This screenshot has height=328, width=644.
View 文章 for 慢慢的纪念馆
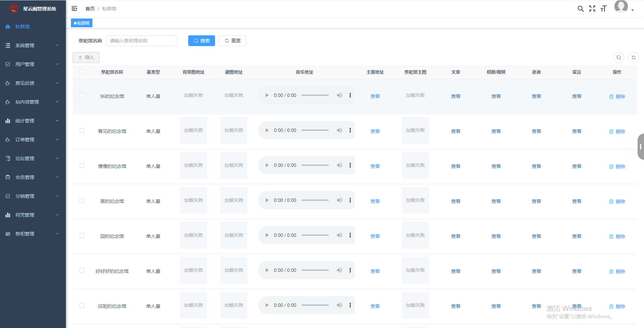coord(456,166)
